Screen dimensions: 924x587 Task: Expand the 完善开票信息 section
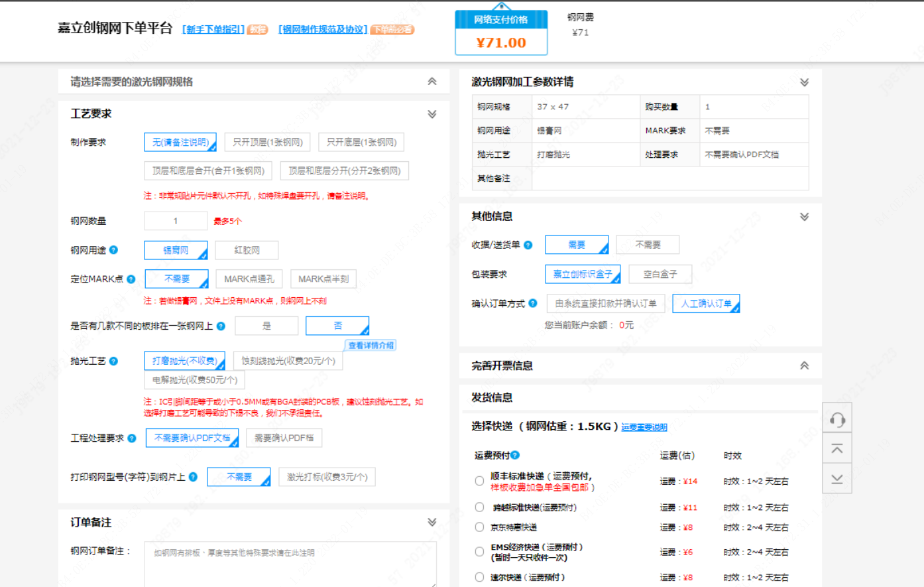point(804,365)
